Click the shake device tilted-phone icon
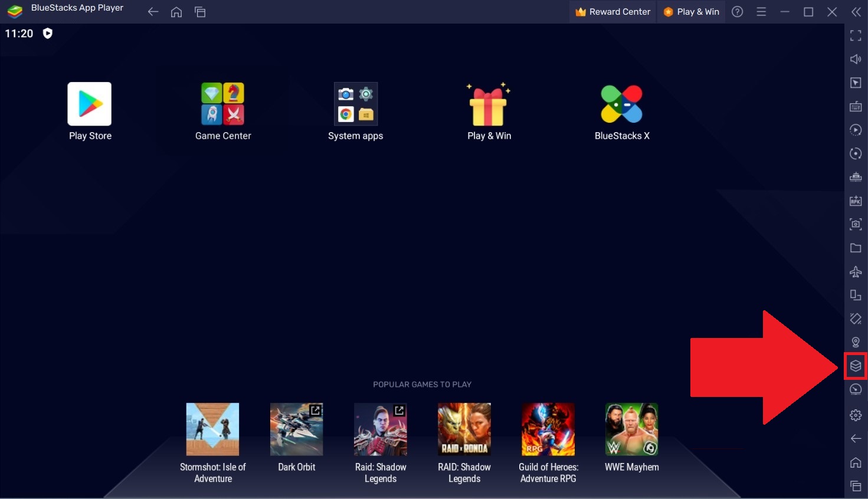Image resolution: width=868 pixels, height=499 pixels. click(x=856, y=319)
